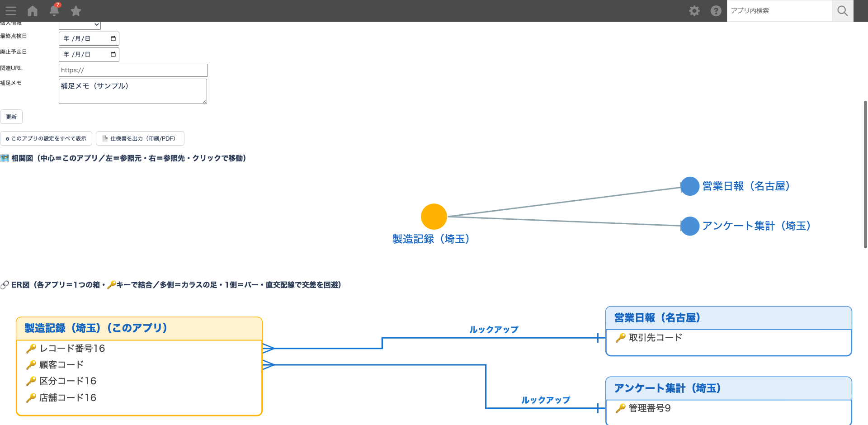Open calendar picker for 廃止予定日
868x425 pixels.
coord(113,54)
